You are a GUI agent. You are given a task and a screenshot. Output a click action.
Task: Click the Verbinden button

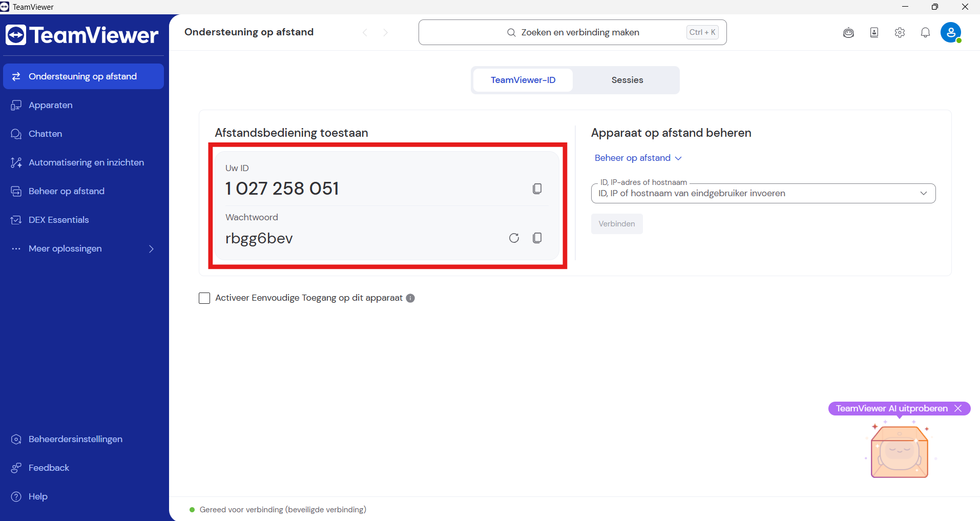point(617,224)
